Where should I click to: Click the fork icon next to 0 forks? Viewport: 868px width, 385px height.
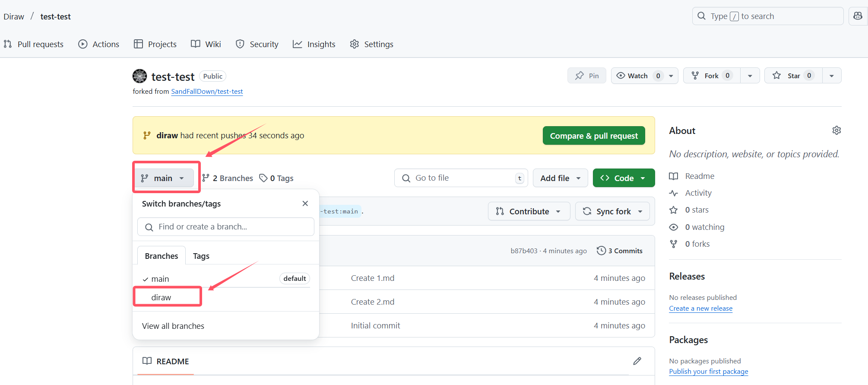[673, 244]
